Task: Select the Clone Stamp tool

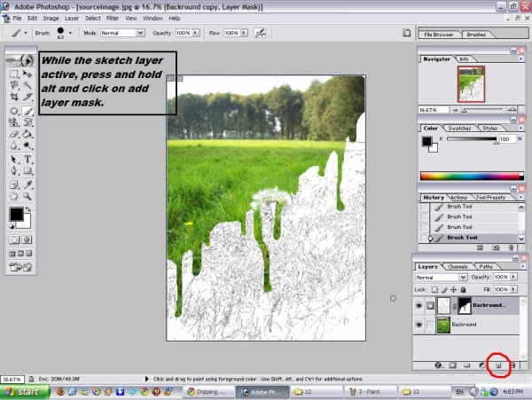Action: coord(13,122)
